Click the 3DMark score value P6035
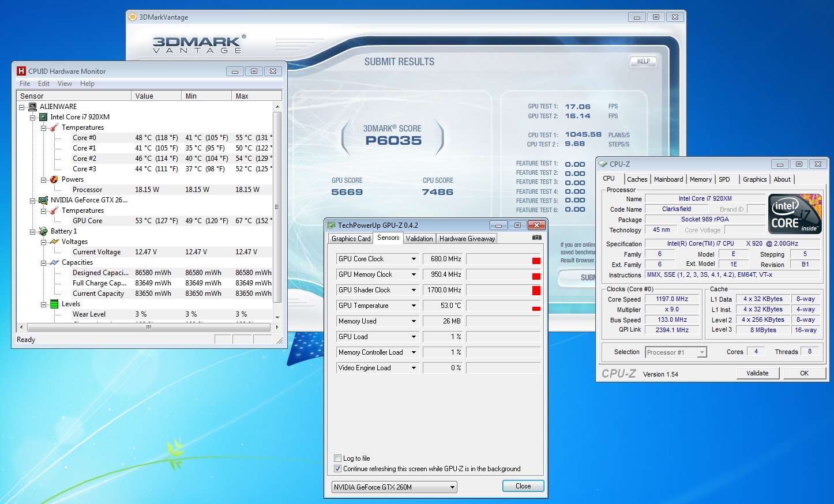Viewport: 834px width, 504px height. (x=394, y=141)
